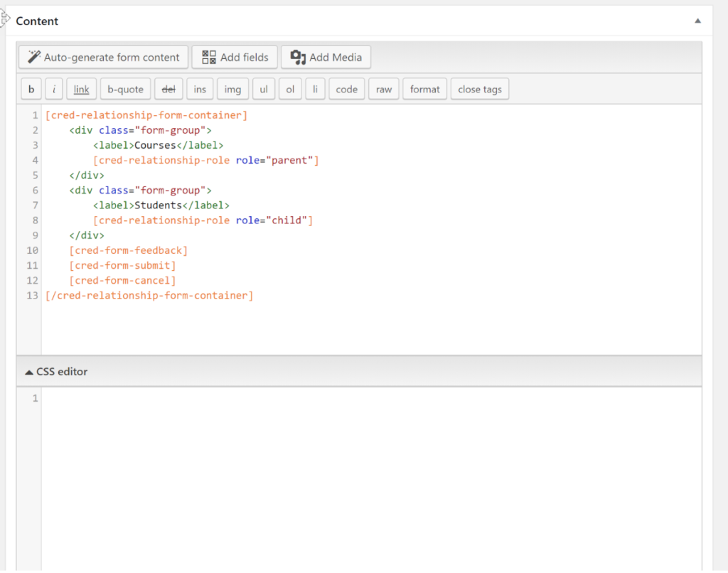The image size is (728, 573).
Task: Click the raw quicktag button
Action: click(384, 90)
